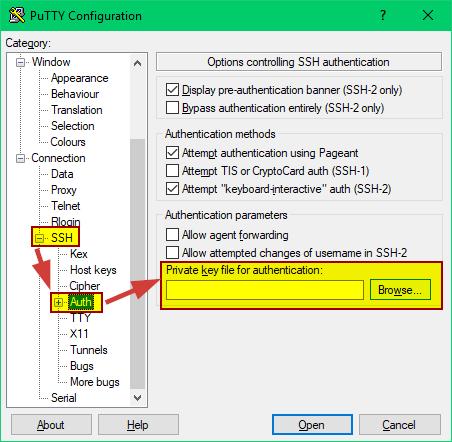This screenshot has height=442, width=452.
Task: Click the category list scrollbar thumb
Action: pyautogui.click(x=137, y=264)
